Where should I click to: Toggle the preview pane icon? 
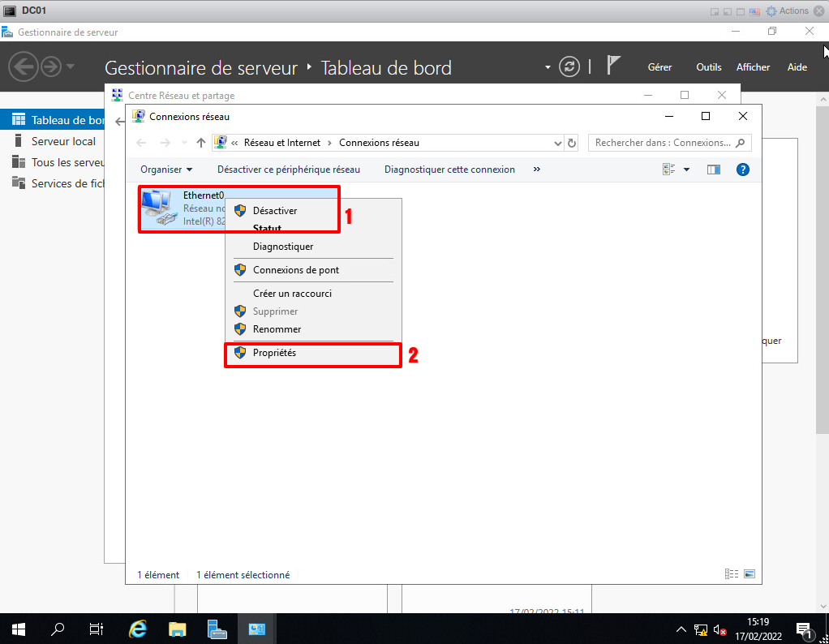click(714, 170)
